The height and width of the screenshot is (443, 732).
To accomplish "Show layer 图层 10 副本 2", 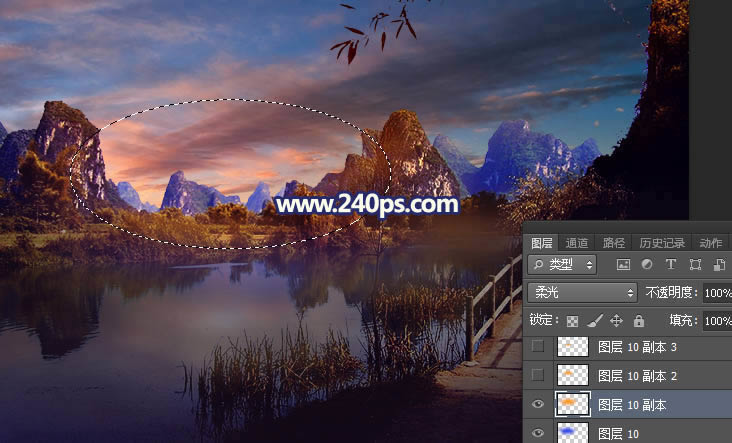I will pyautogui.click(x=539, y=375).
